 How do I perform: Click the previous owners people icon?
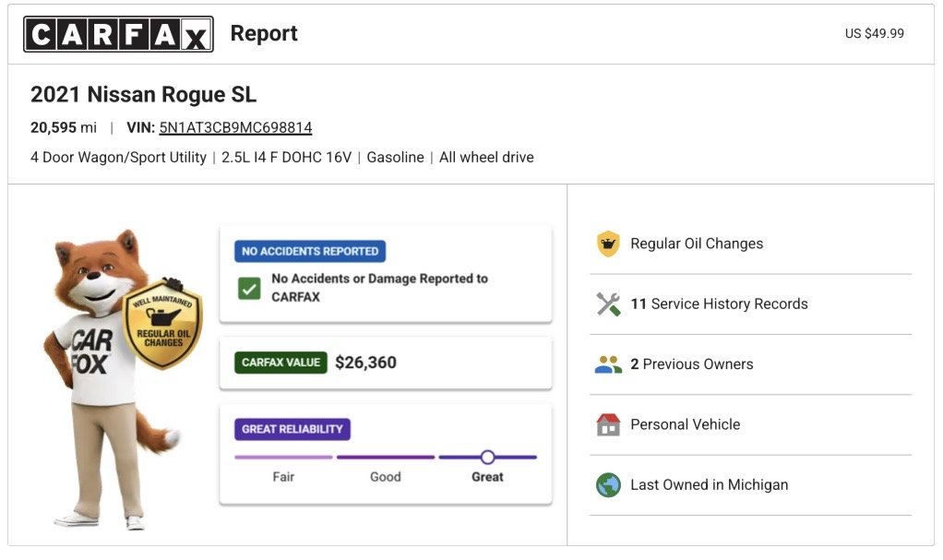click(608, 364)
